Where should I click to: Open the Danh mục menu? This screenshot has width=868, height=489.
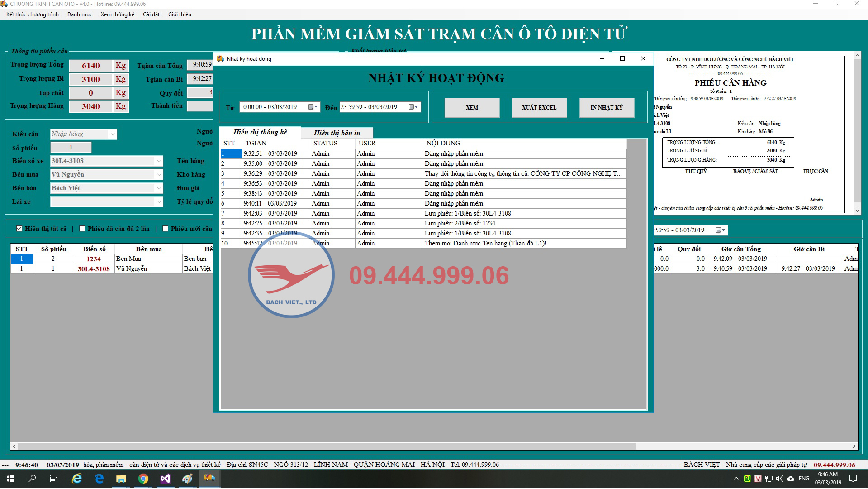80,14
